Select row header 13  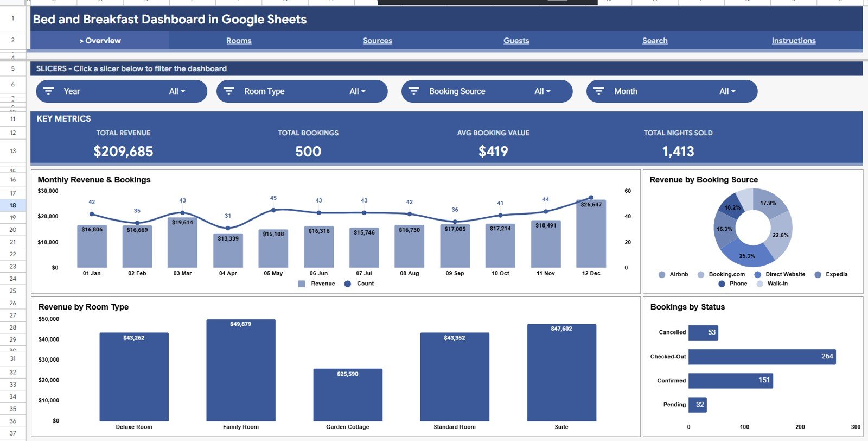[x=12, y=151]
